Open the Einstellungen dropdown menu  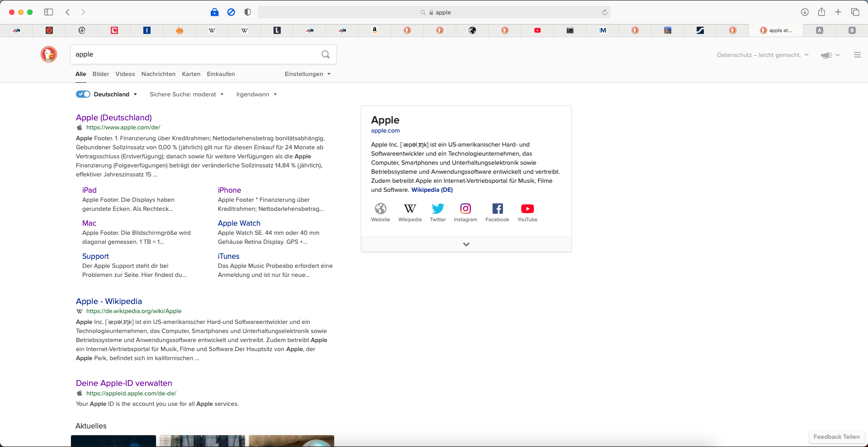[x=307, y=74]
